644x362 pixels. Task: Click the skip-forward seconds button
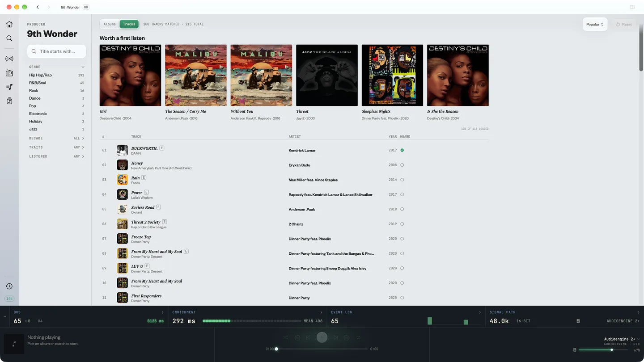[x=347, y=337]
